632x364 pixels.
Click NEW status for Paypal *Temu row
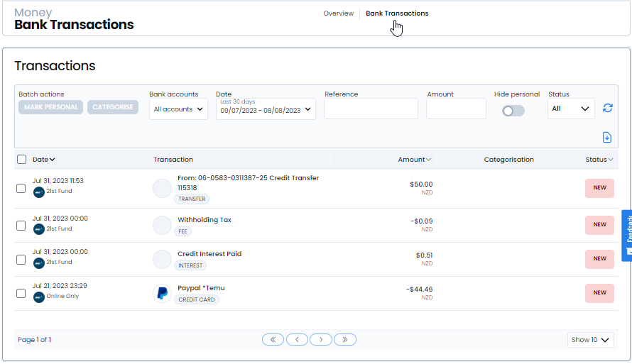599,293
